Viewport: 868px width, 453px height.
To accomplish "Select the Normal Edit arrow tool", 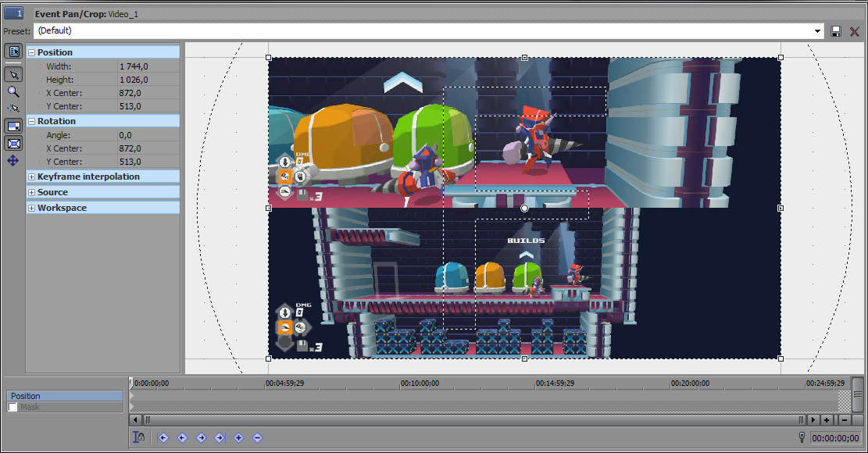I will coord(14,75).
